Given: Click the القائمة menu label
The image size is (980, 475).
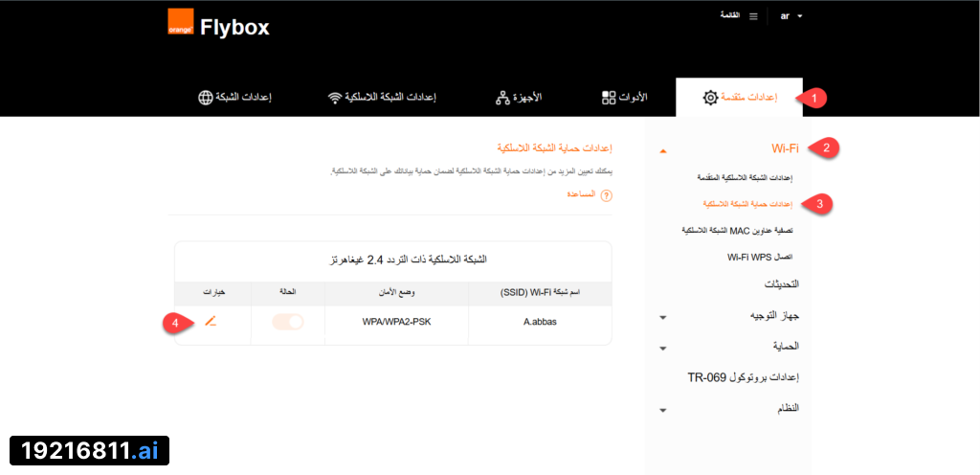Looking at the screenshot, I should pyautogui.click(x=730, y=15).
